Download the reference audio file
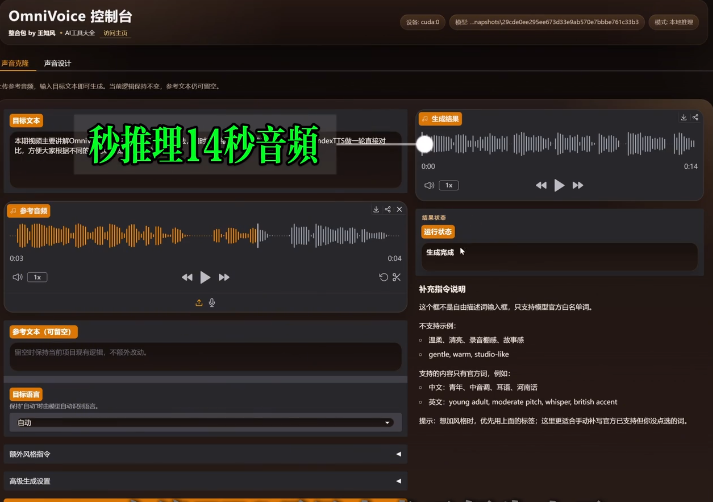Image resolution: width=713 pixels, height=502 pixels. (376, 209)
